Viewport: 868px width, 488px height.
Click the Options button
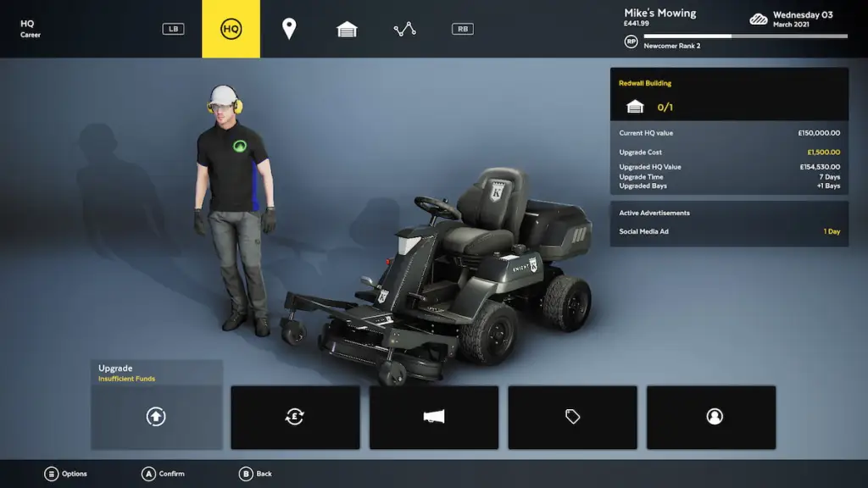tap(52, 474)
